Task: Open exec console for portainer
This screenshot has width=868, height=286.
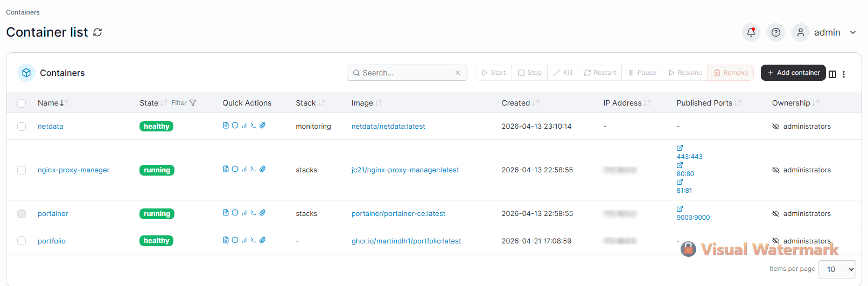Action: click(x=253, y=213)
